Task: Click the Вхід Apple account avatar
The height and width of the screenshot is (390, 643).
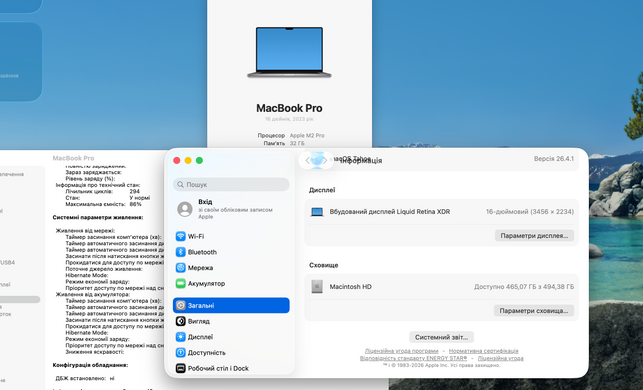Action: coord(185,209)
